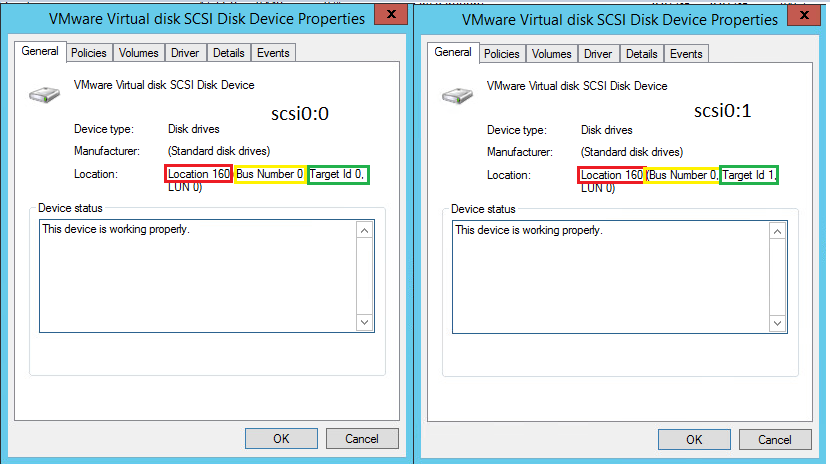Open Policies tab in right dialog
830x466 pixels.
pyautogui.click(x=502, y=54)
